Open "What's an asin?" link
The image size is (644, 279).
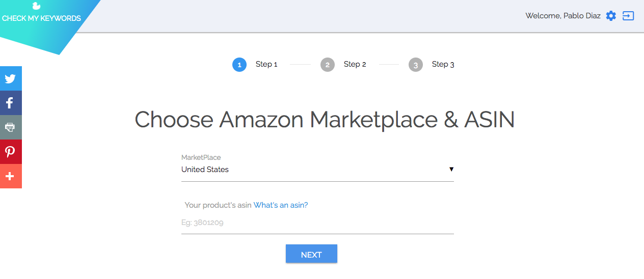click(281, 205)
